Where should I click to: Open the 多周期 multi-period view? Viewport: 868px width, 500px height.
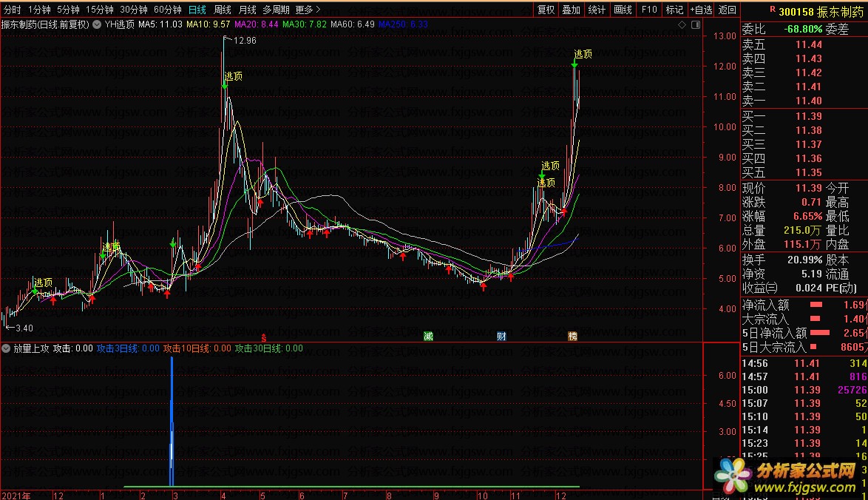[276, 10]
